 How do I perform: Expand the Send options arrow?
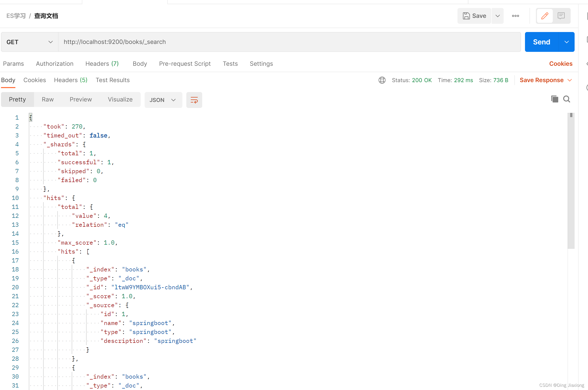click(x=567, y=42)
